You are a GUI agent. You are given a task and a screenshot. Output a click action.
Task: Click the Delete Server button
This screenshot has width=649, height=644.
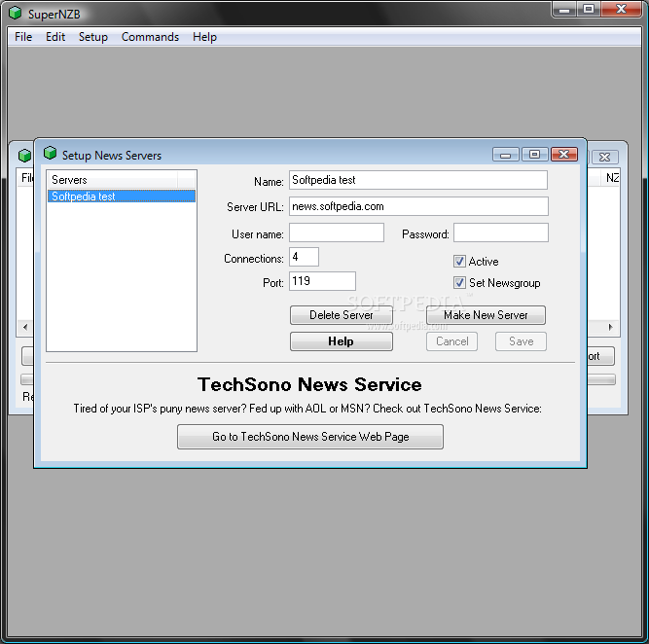[x=342, y=315]
